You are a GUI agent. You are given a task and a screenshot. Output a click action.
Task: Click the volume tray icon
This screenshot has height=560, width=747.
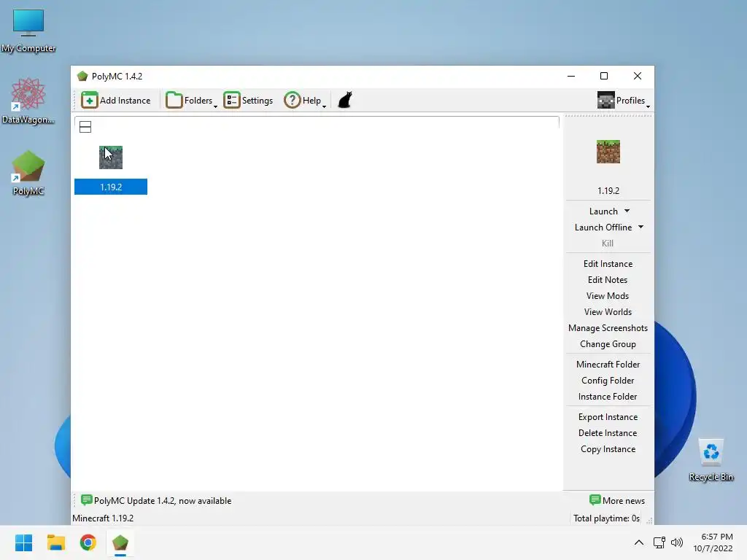click(676, 542)
